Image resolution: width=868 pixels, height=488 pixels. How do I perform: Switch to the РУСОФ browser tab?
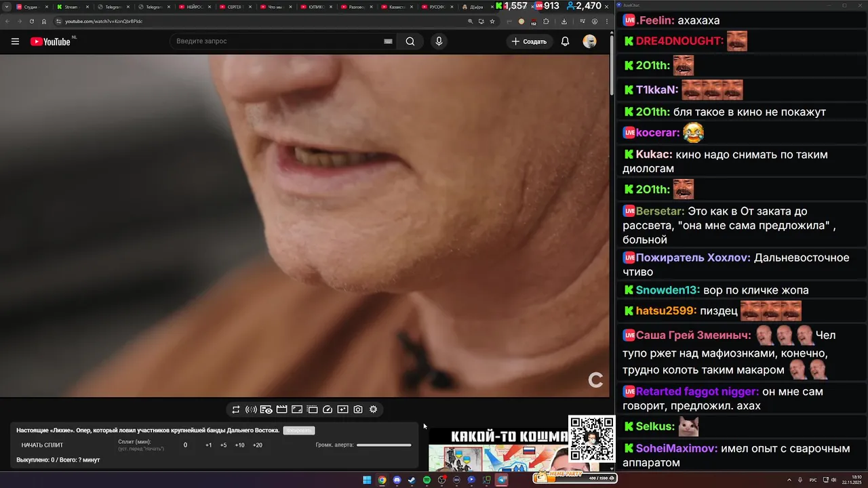tap(438, 7)
